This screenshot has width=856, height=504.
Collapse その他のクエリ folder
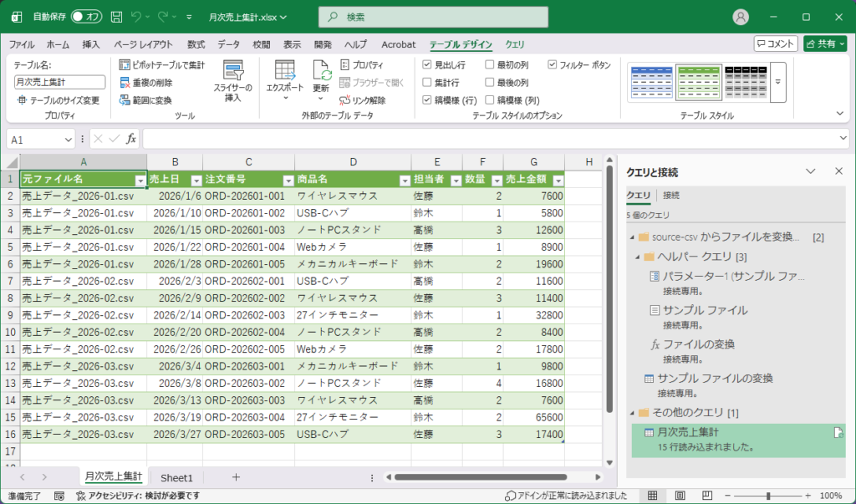pos(633,413)
